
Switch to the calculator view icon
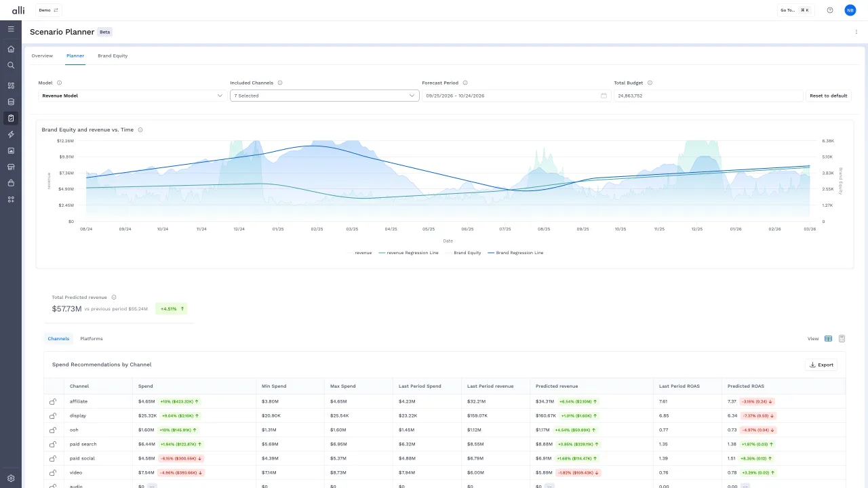click(842, 339)
